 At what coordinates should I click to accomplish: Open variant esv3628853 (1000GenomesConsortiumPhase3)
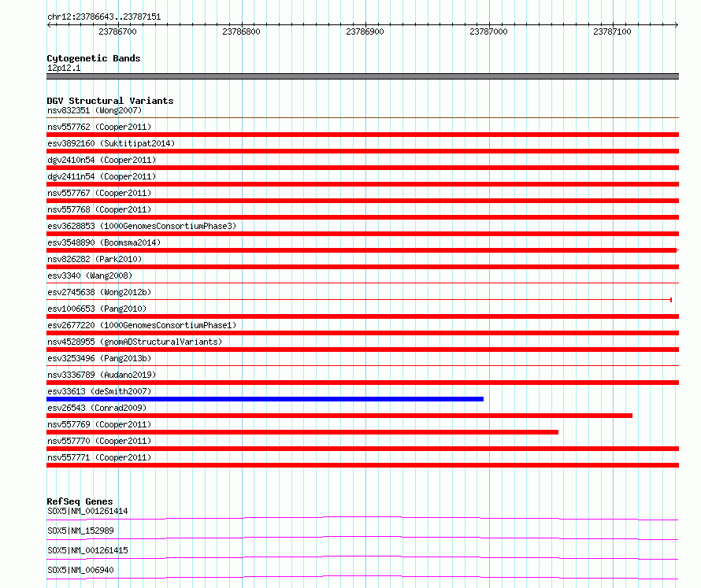pos(142,226)
